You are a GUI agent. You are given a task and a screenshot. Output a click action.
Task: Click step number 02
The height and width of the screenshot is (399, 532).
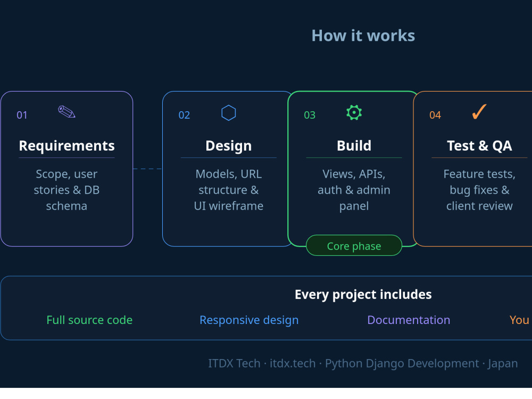click(184, 115)
